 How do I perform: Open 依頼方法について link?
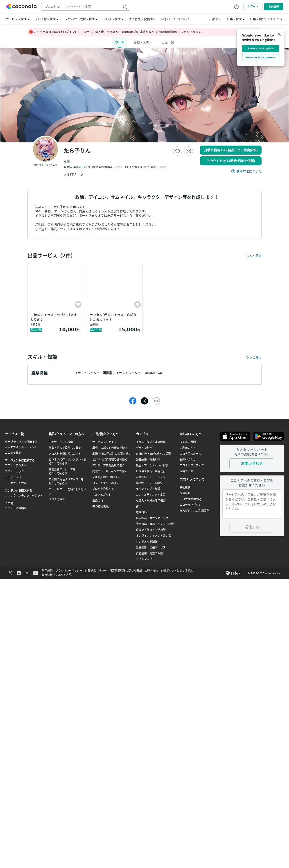(x=246, y=171)
